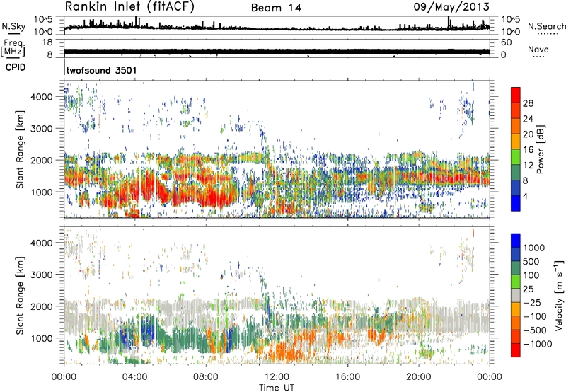Image resolution: width=566 pixels, height=392 pixels.
Task: Click the "12" label on power color bar
Action: 528,166
